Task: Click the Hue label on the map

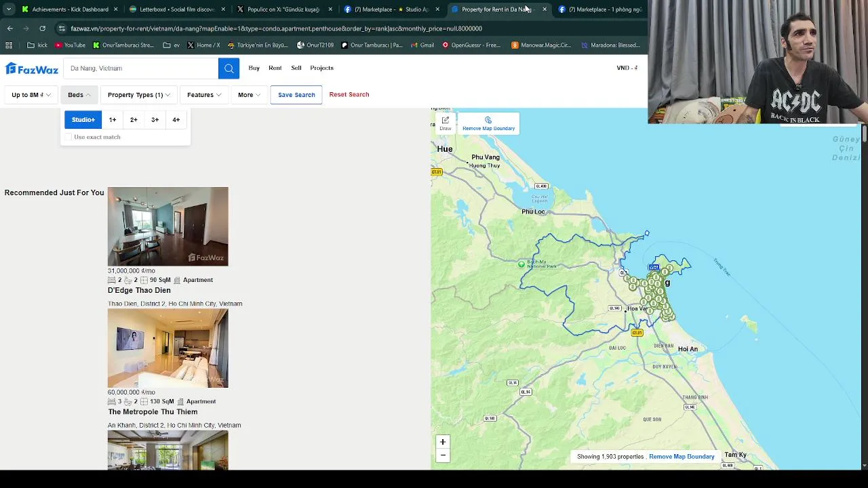Action: (445, 148)
